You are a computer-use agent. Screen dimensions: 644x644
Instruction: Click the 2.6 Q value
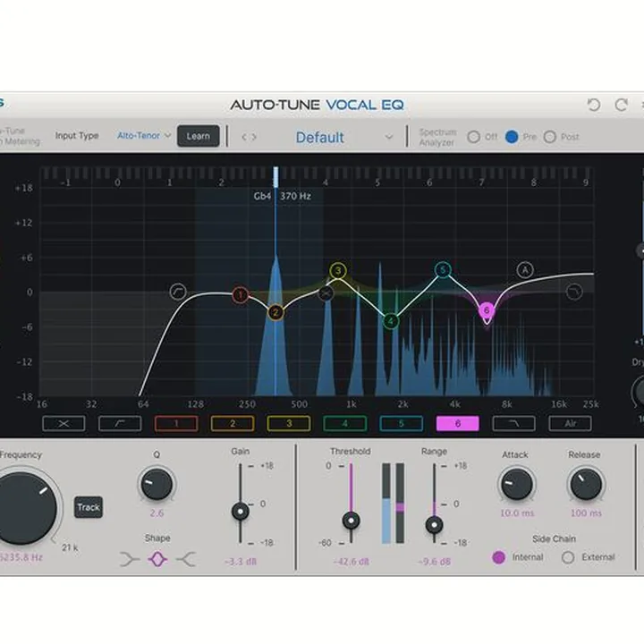(157, 513)
